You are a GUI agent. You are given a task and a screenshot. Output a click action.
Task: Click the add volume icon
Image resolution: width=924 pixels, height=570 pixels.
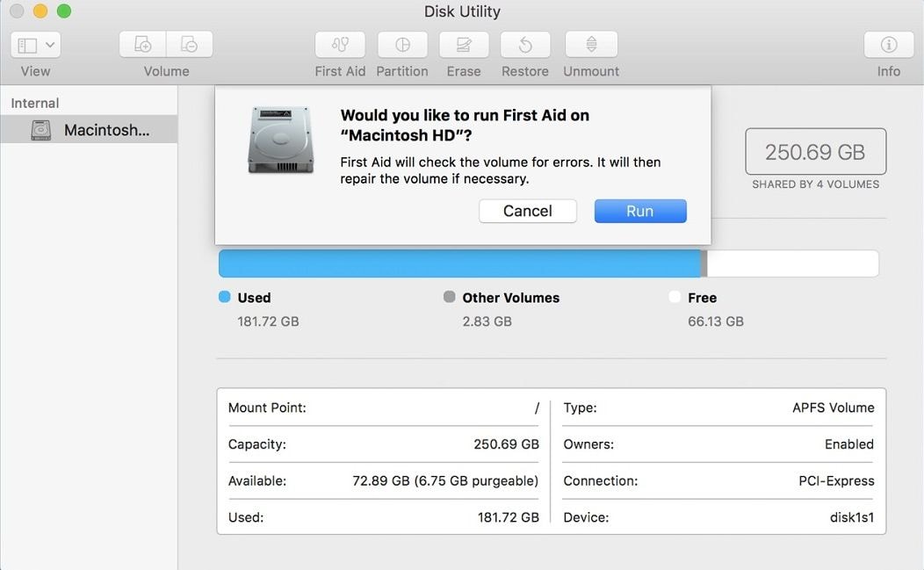(142, 44)
